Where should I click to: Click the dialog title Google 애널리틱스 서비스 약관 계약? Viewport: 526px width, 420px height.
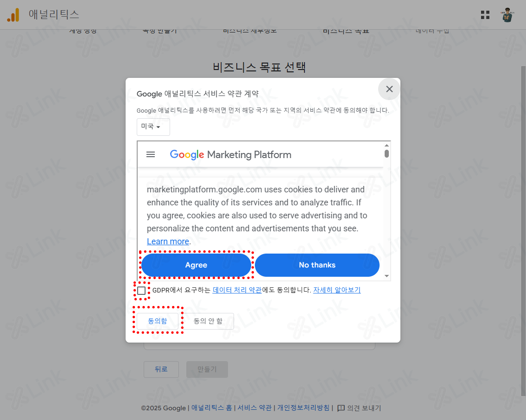(197, 94)
